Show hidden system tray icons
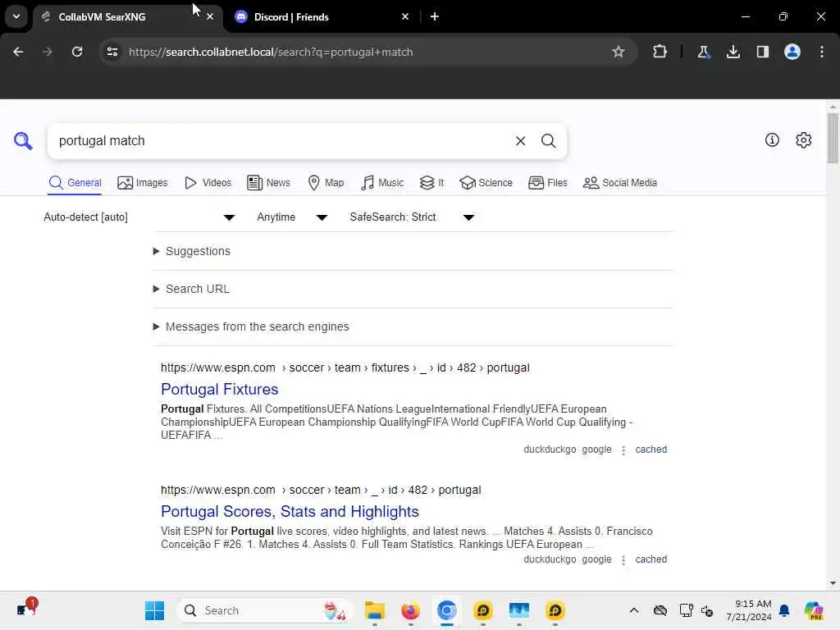 [x=634, y=610]
